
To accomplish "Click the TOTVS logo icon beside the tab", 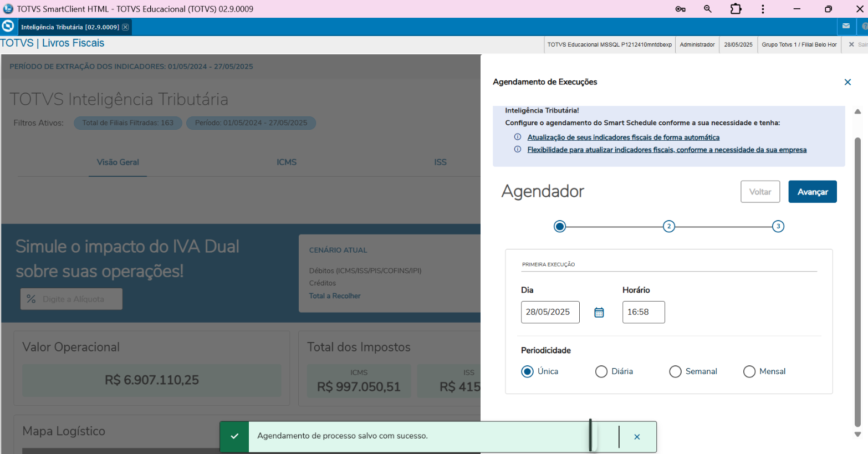I will pos(8,26).
